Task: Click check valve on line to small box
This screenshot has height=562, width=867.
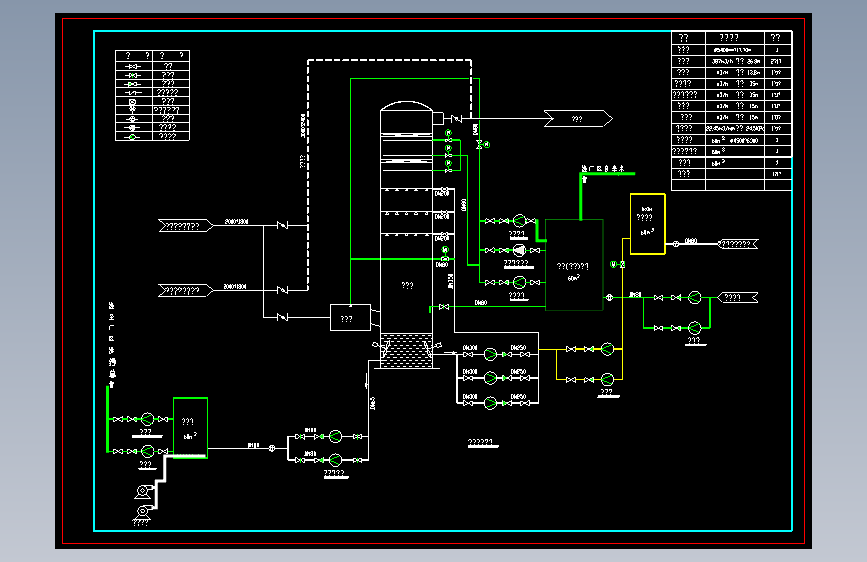Action: pos(283,317)
